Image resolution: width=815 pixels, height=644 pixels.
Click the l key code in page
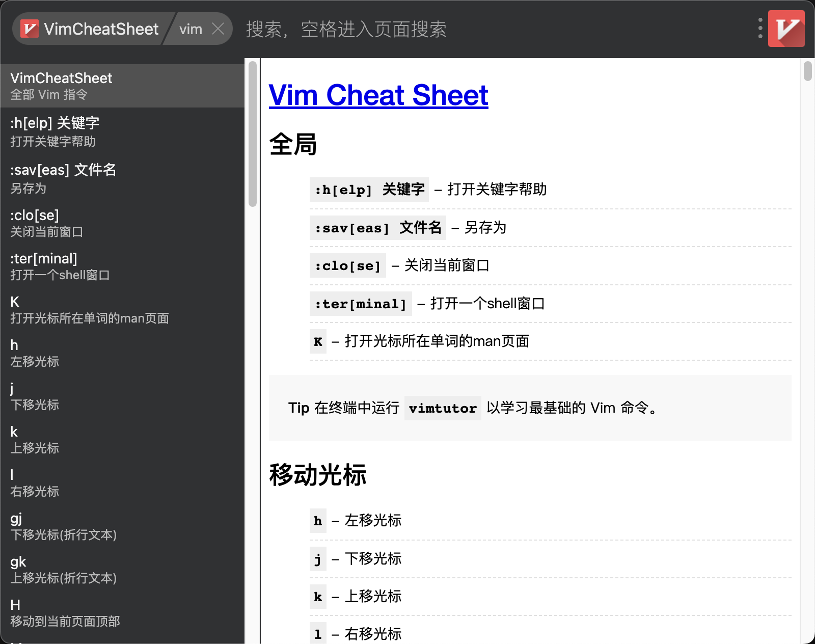tap(318, 634)
